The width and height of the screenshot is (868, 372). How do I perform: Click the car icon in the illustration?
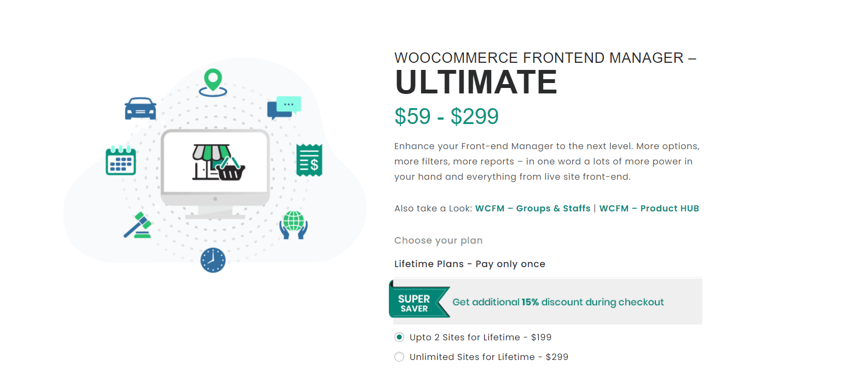[140, 109]
